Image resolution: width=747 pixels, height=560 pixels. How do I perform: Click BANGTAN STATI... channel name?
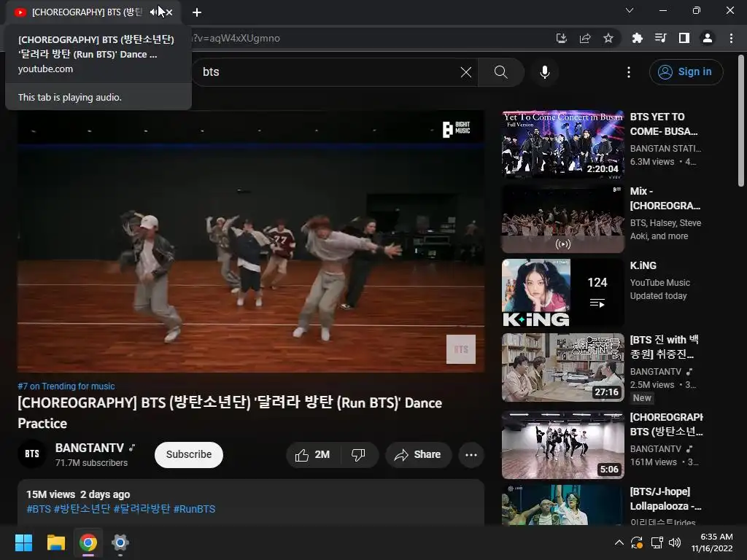click(665, 149)
